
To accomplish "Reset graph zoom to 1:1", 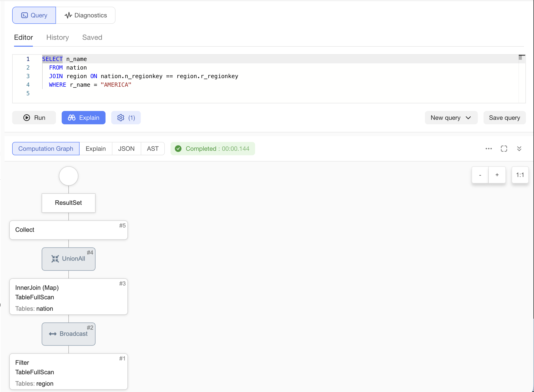I will (520, 175).
